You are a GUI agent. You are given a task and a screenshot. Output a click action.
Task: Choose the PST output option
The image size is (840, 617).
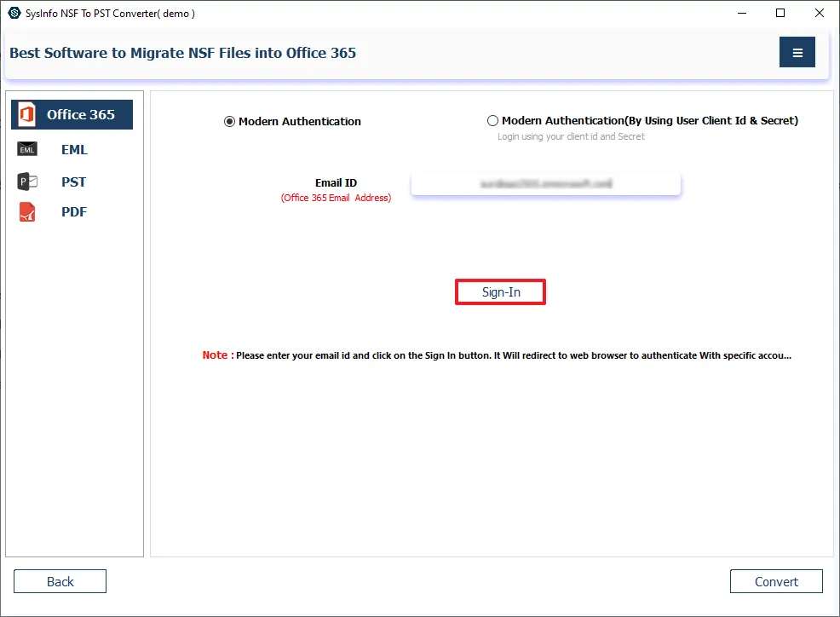click(73, 182)
